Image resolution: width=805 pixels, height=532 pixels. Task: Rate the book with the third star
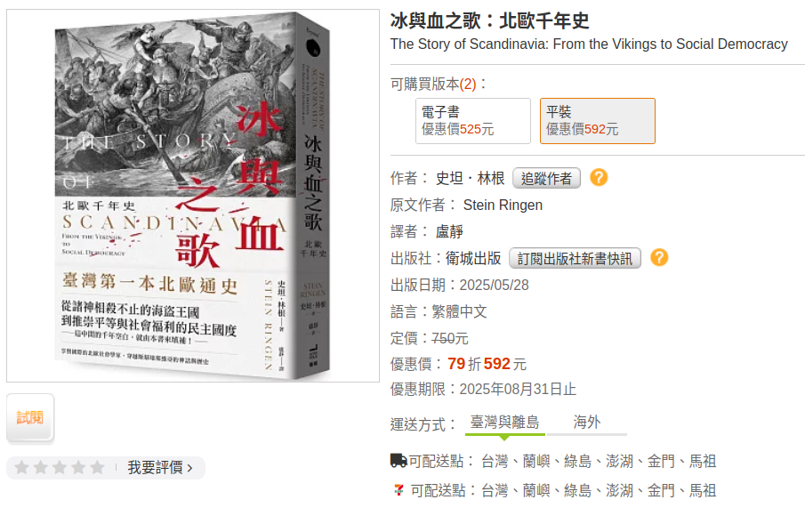coord(60,467)
